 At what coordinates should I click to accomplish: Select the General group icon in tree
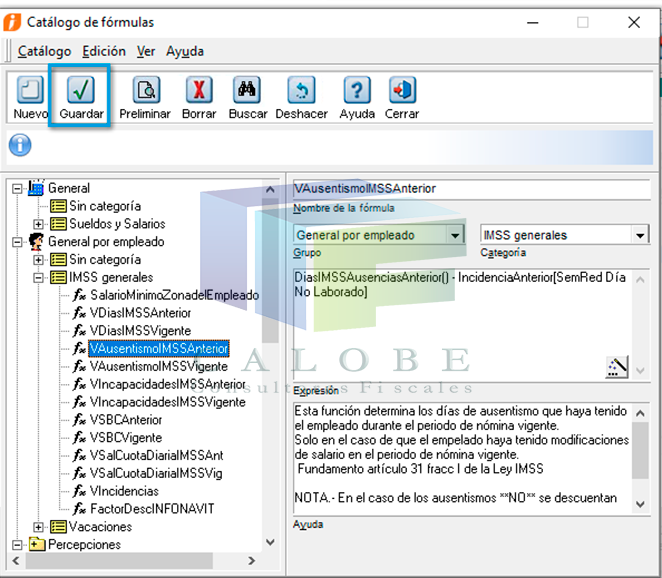[x=36, y=187]
